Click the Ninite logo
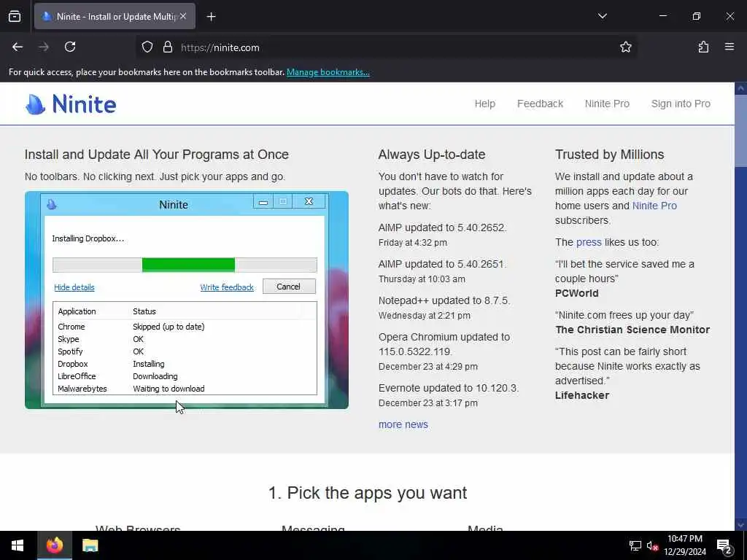 point(71,104)
